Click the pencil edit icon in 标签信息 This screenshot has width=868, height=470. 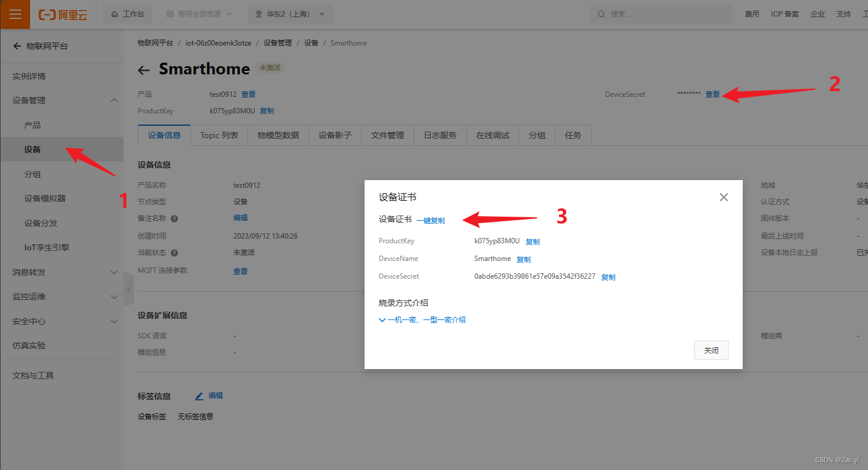(x=199, y=396)
